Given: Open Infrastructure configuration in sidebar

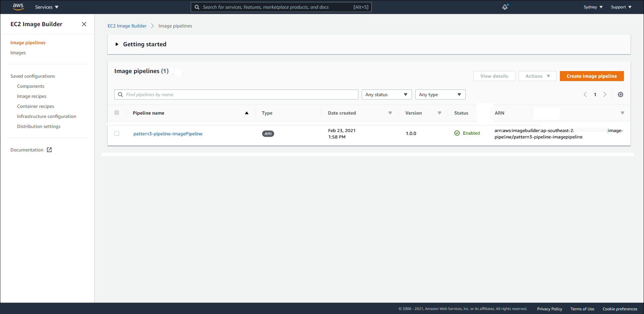Looking at the screenshot, I should [x=47, y=116].
